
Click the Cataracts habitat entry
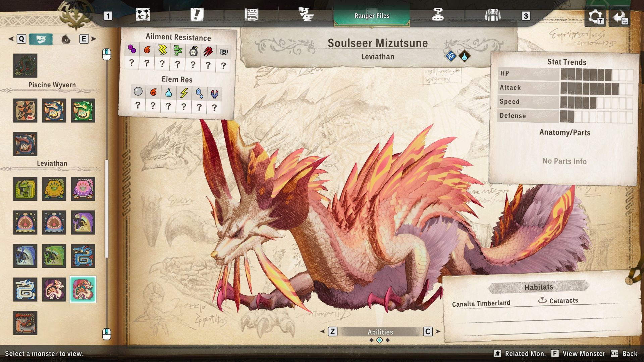pyautogui.click(x=558, y=300)
